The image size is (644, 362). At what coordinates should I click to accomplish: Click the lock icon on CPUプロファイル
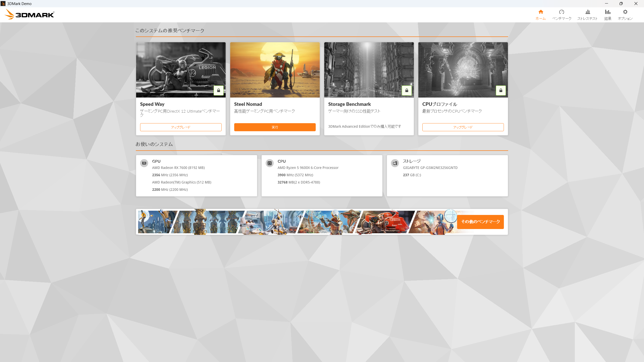coord(501,90)
